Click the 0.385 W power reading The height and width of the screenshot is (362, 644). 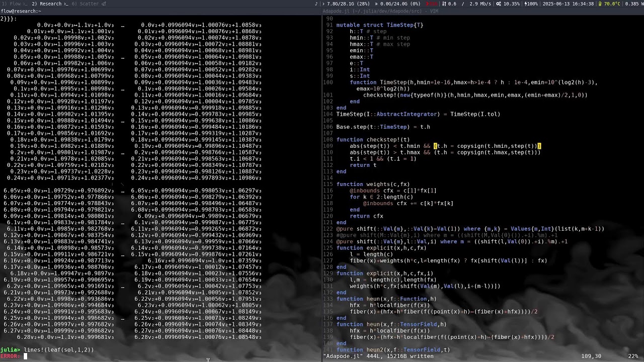634,4
